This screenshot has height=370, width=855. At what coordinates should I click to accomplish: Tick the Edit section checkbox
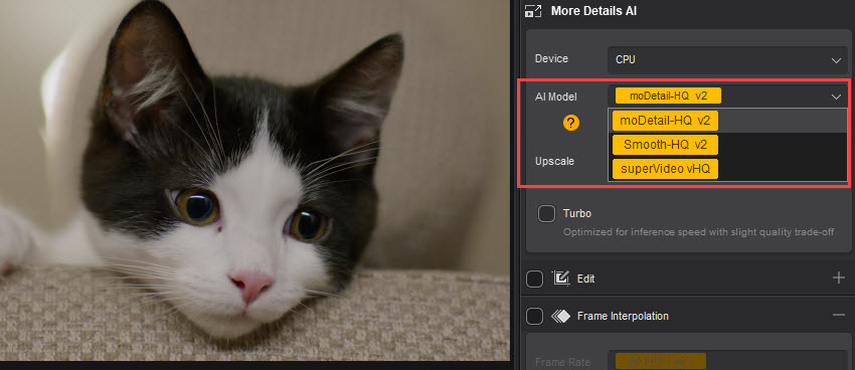(x=534, y=279)
